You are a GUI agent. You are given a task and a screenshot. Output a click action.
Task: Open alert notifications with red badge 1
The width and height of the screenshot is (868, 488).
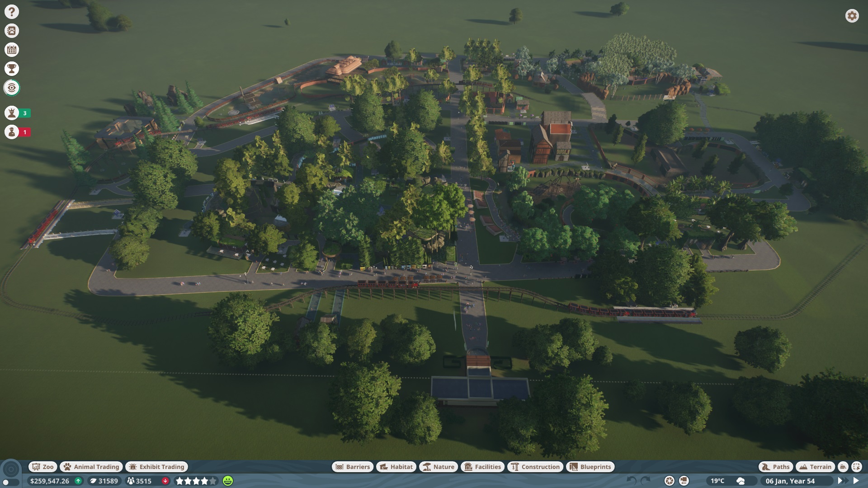point(18,132)
